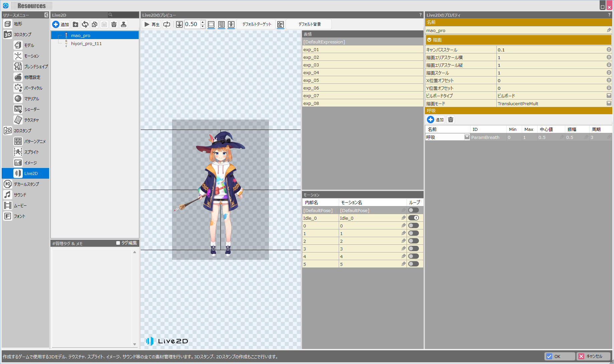Click reset icon for 描画スケール
This screenshot has height=364, width=614.
coord(609,73)
